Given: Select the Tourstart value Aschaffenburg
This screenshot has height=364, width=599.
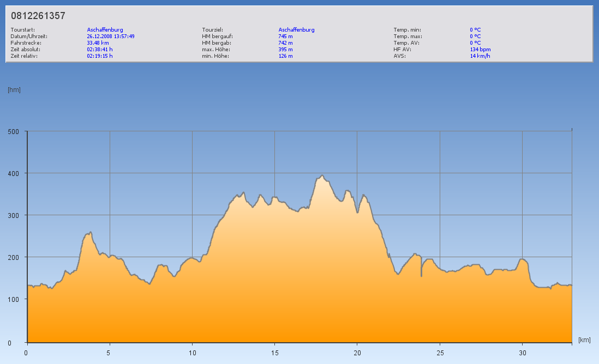Looking at the screenshot, I should pos(105,29).
